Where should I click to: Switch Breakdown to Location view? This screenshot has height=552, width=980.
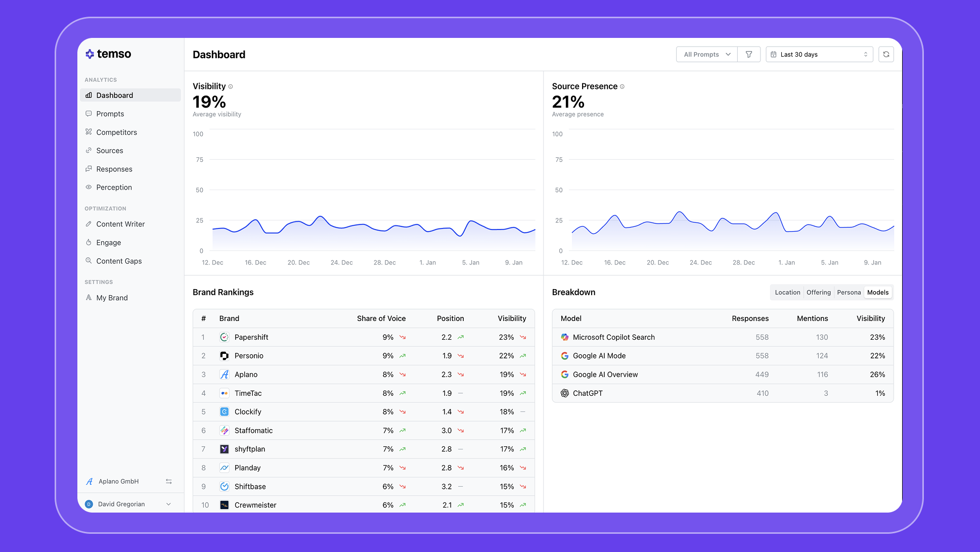(787, 293)
